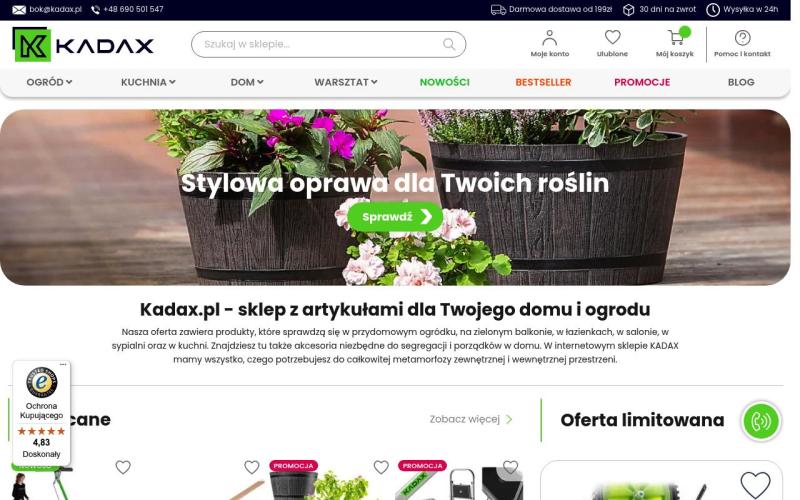Click the Zobacz więcej link
The width and height of the screenshot is (800, 500).
point(471,420)
